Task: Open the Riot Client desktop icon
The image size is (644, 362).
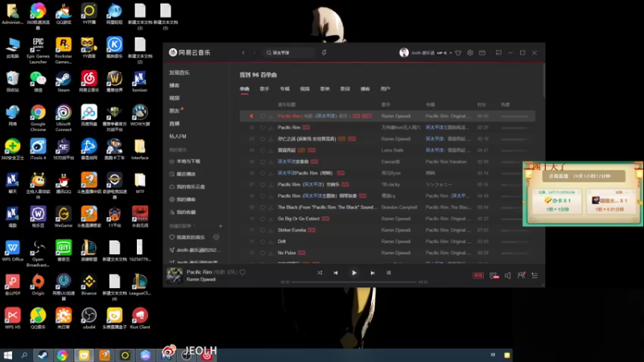Action: [139, 319]
